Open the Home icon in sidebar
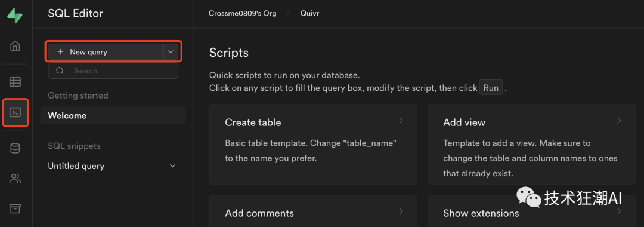 point(15,45)
